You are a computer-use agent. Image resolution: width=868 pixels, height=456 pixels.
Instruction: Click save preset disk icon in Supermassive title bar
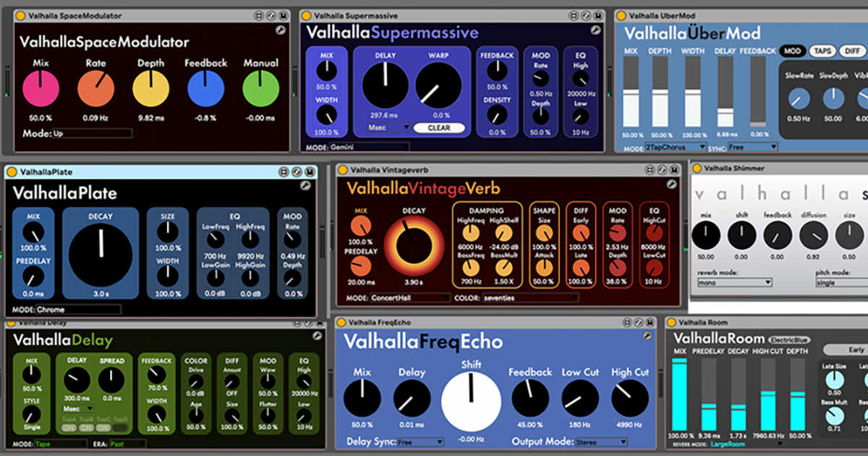(597, 15)
